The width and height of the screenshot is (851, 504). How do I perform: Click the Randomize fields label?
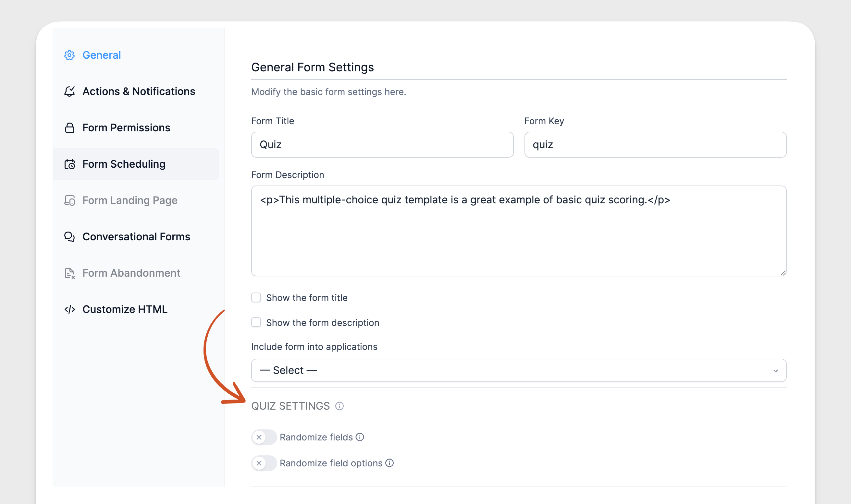point(316,437)
